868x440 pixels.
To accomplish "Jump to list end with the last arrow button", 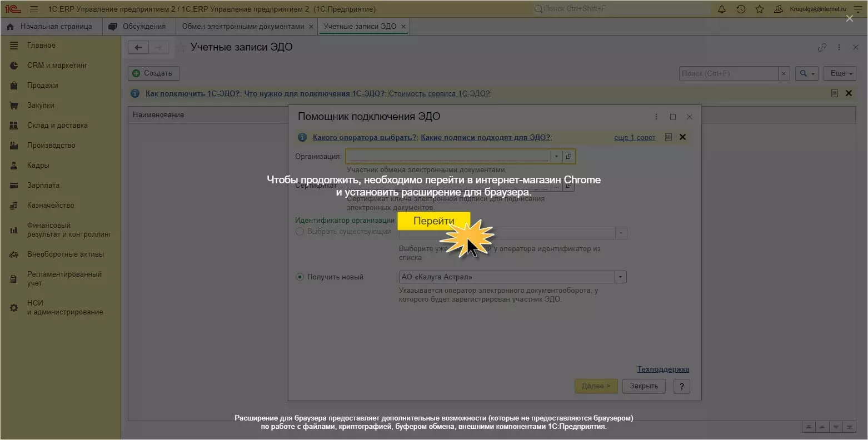I will [x=849, y=427].
